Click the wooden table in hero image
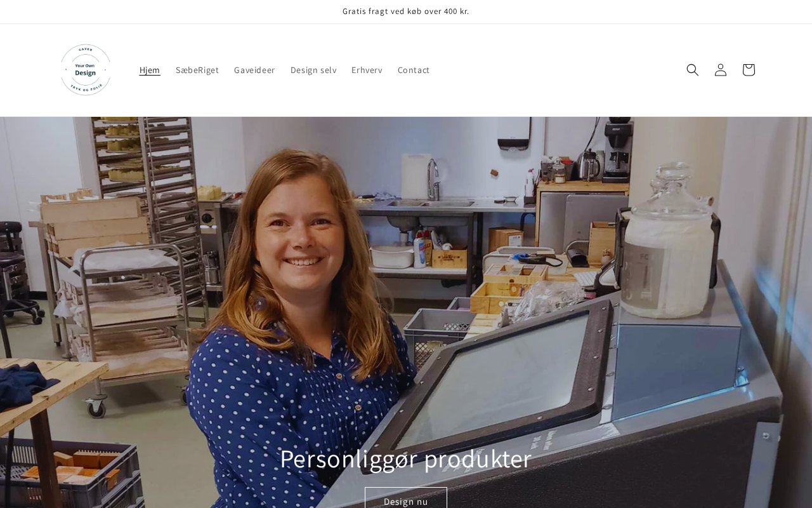Viewport: 812px width, 508px height. pos(44,406)
